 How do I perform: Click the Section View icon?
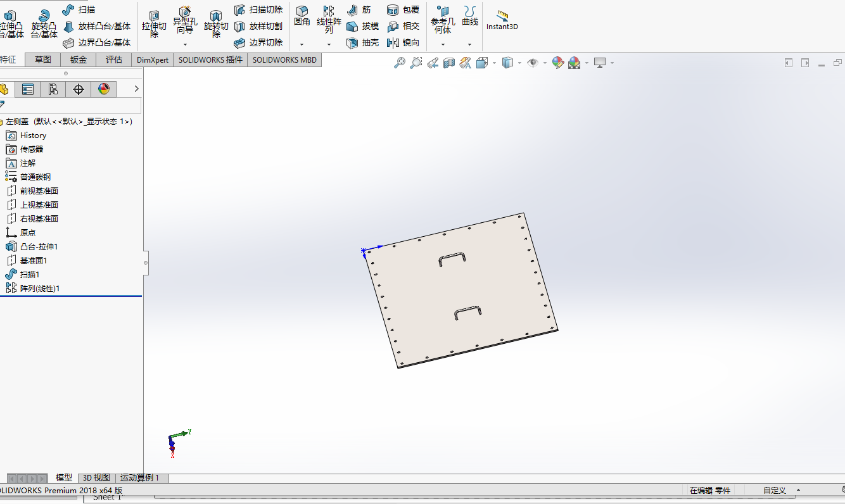449,63
